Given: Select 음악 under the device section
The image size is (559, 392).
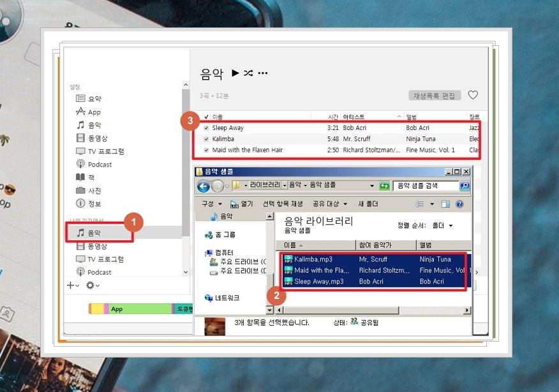Looking at the screenshot, I should [x=89, y=233].
